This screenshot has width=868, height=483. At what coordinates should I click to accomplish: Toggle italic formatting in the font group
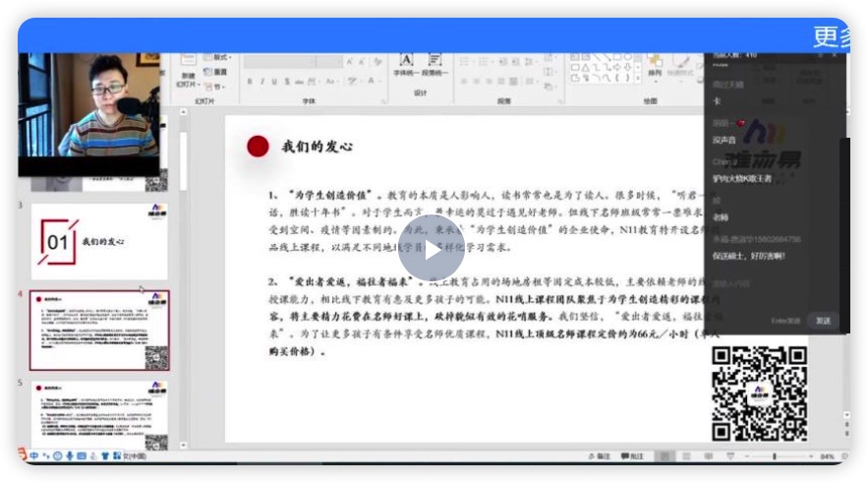pos(262,82)
